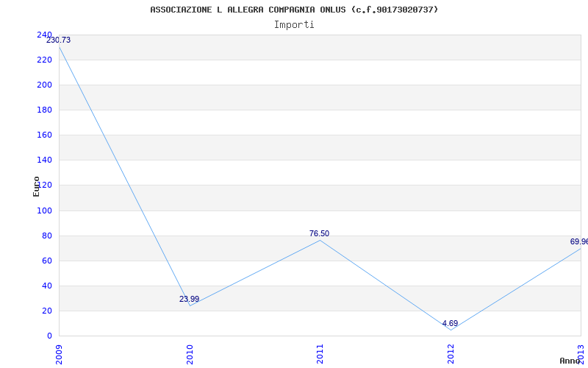Click the 60 y-axis tick label
The image size is (588, 368).
coord(47,261)
